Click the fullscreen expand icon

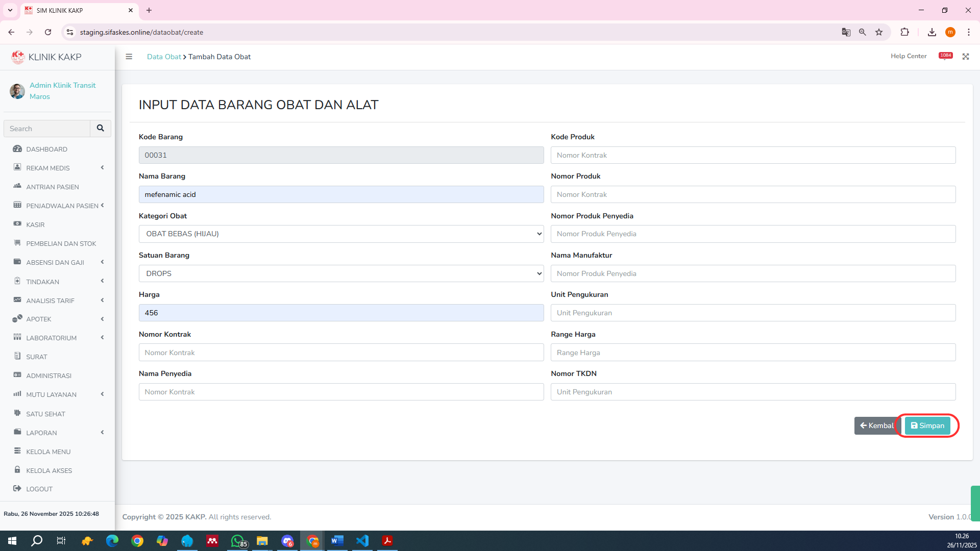click(x=966, y=57)
